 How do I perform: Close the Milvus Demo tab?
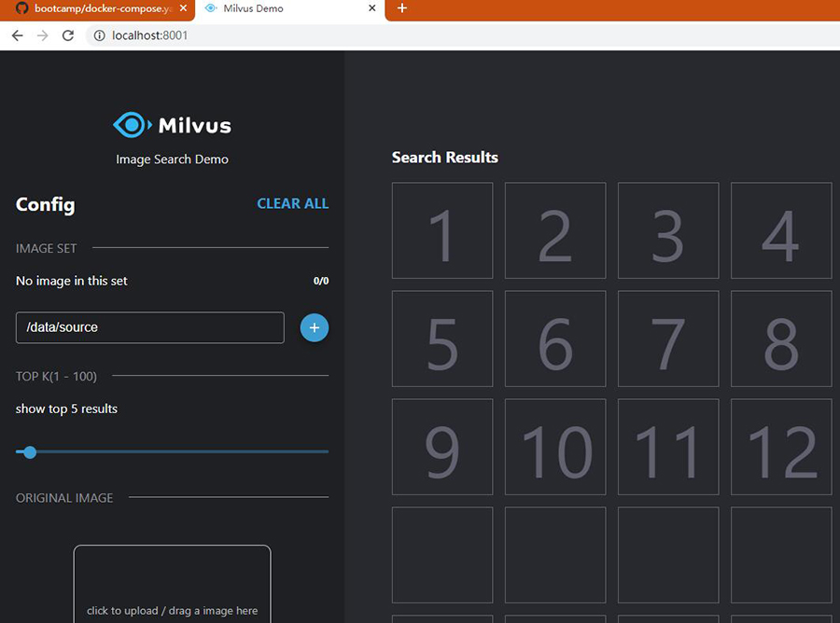coord(372,8)
